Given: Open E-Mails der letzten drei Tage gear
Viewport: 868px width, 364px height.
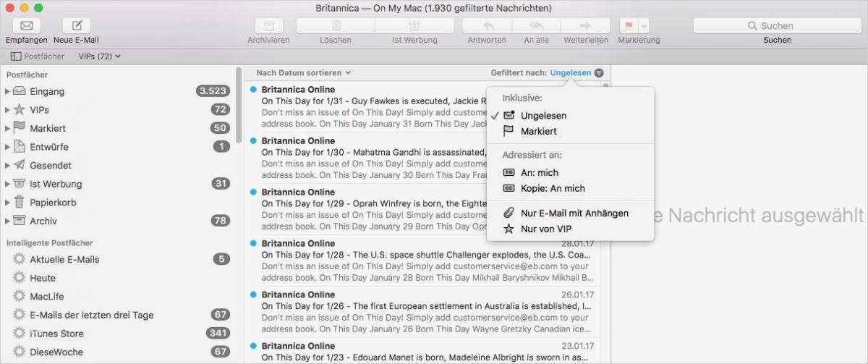Looking at the screenshot, I should 19,315.
